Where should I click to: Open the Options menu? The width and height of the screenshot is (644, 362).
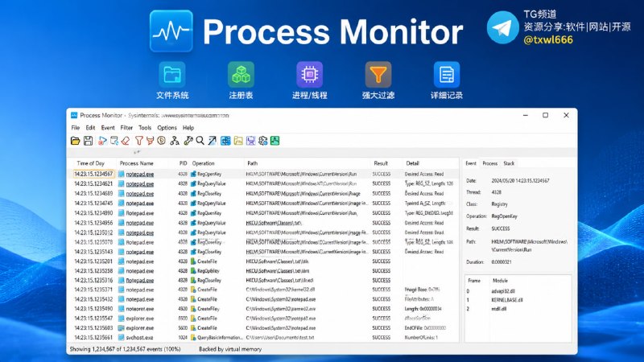(167, 128)
